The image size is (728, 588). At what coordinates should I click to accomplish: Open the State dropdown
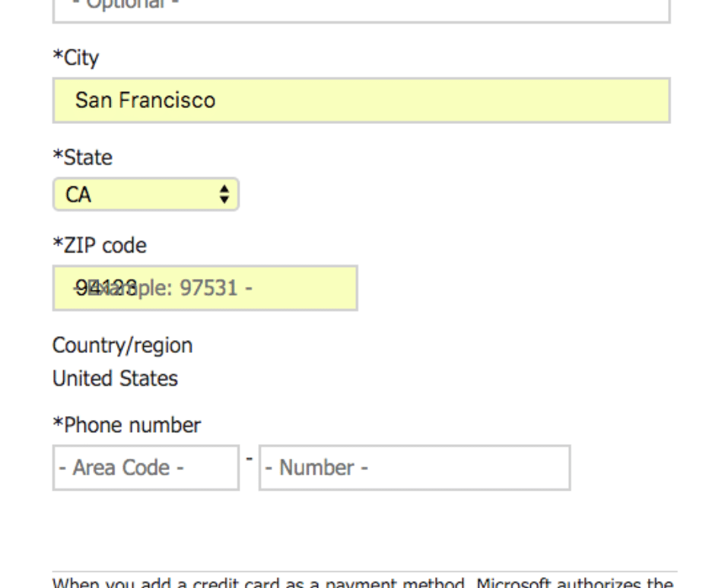point(145,193)
